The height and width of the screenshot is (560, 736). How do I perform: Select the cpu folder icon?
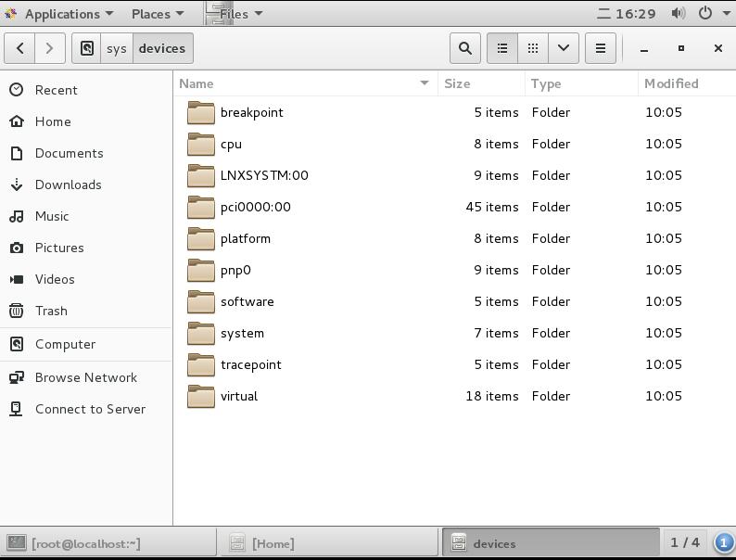[201, 144]
